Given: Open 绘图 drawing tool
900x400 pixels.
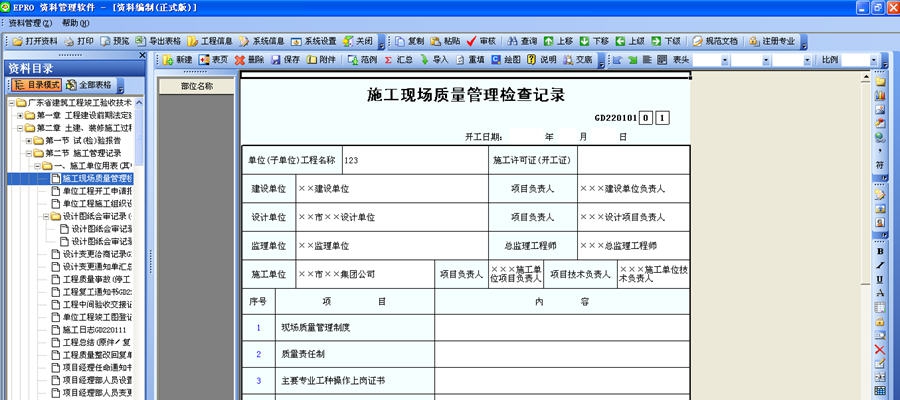Looking at the screenshot, I should 506,60.
